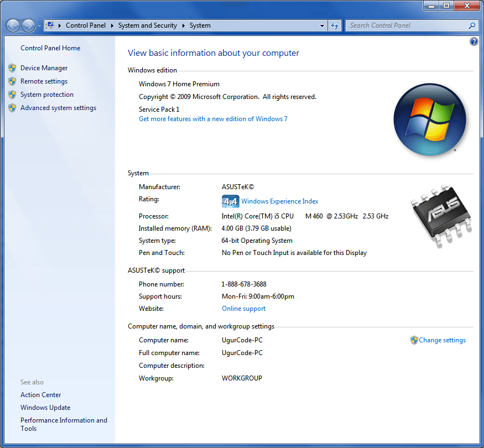Open Get more features with new edition link
The image size is (484, 448).
click(213, 119)
